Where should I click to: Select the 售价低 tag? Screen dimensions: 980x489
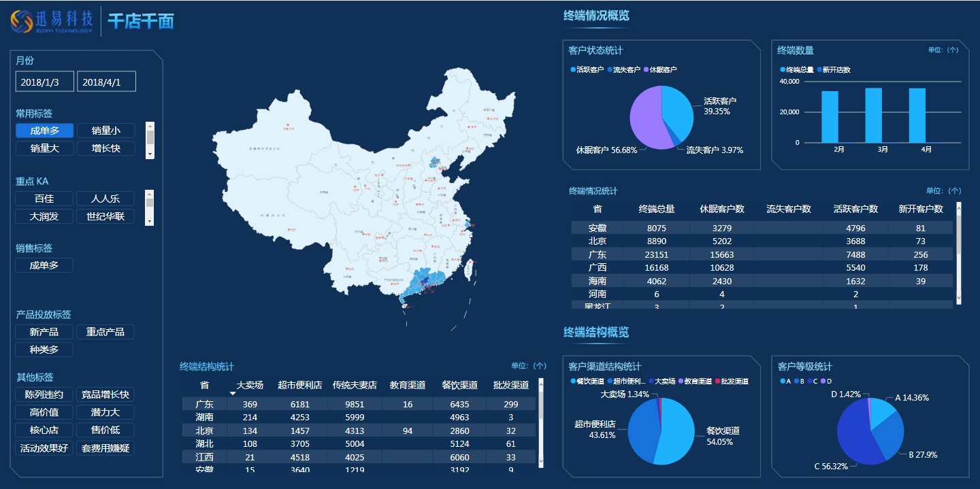click(x=105, y=430)
